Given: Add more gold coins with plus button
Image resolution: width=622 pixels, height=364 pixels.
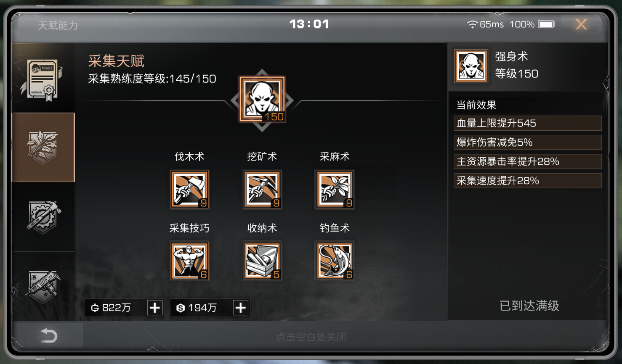Looking at the screenshot, I should pyautogui.click(x=155, y=308).
